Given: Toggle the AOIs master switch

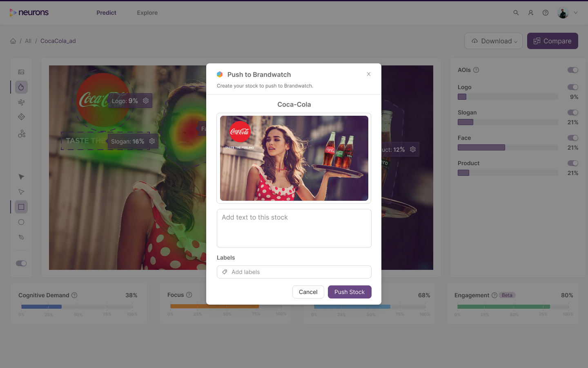Looking at the screenshot, I should [x=573, y=70].
